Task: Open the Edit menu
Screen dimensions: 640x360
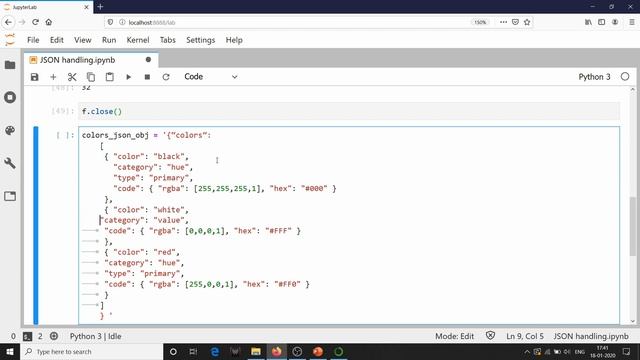Action: [x=57, y=40]
